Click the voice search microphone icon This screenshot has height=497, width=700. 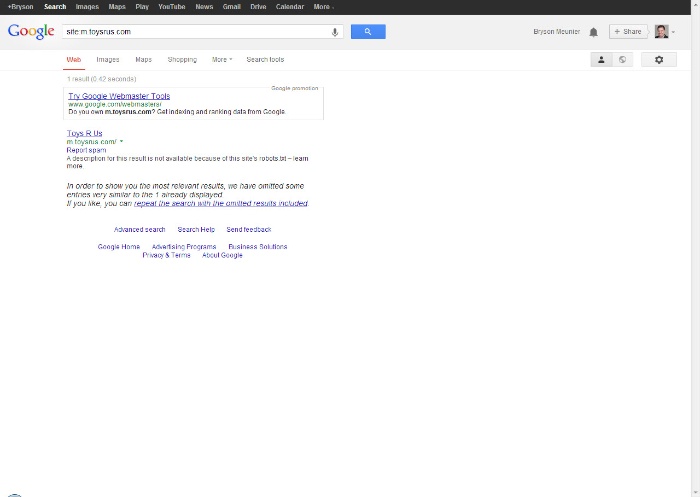pos(335,32)
